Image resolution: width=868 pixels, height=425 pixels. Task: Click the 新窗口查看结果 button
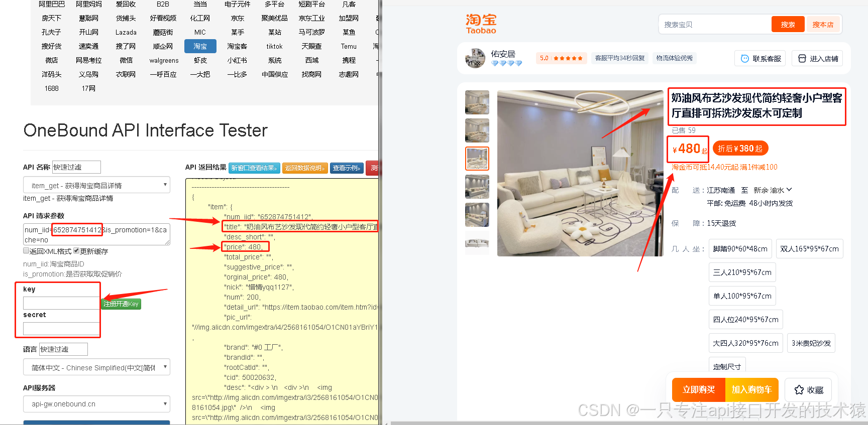(x=254, y=168)
